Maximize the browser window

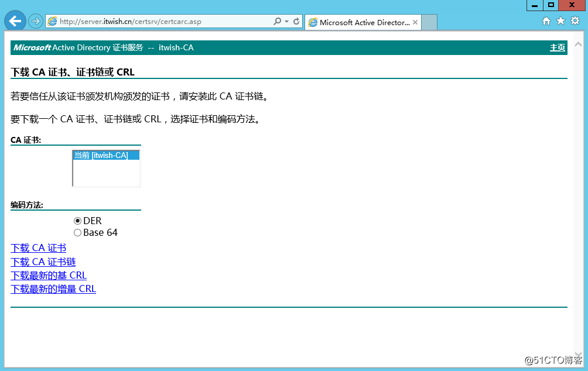click(x=551, y=5)
